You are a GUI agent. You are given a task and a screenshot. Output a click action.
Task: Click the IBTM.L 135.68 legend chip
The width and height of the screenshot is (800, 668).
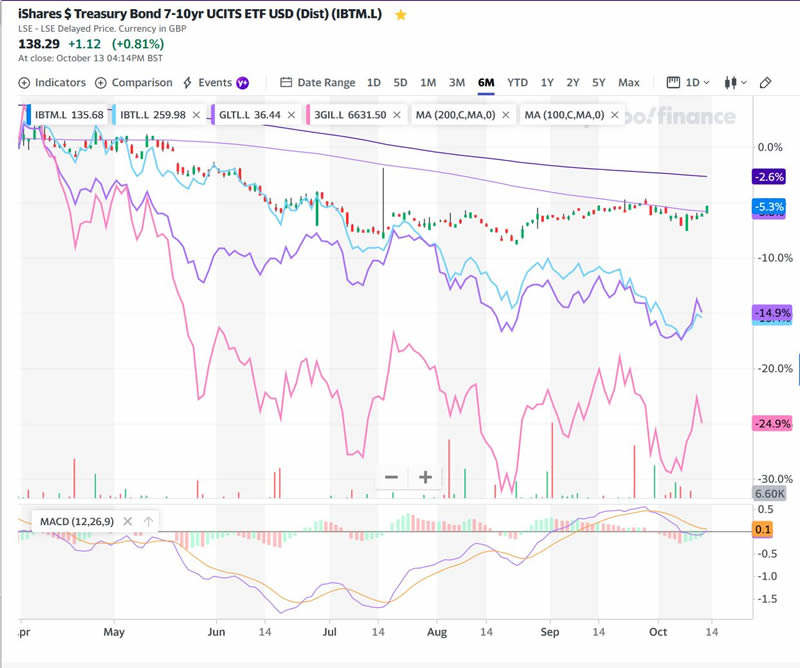click(x=69, y=115)
